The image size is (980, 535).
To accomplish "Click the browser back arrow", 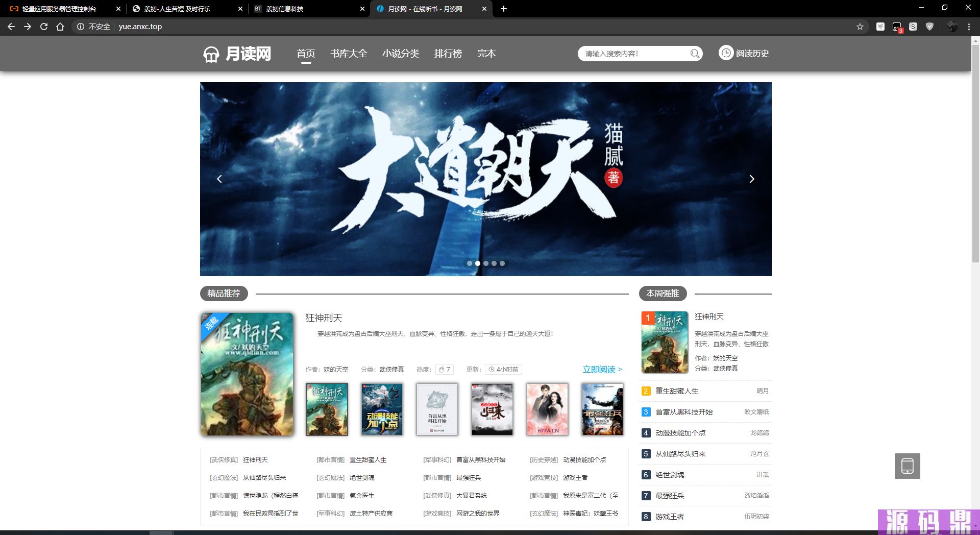I will click(x=11, y=27).
